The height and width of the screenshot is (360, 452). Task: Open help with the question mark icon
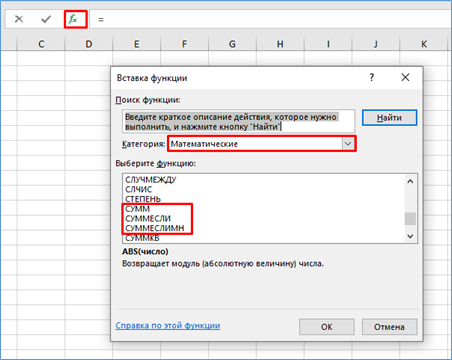(372, 78)
